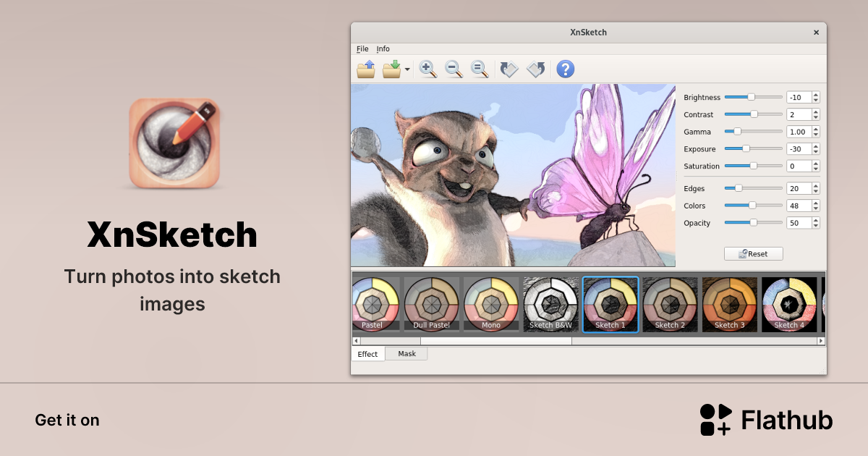Zoom in on the preview

tap(427, 69)
